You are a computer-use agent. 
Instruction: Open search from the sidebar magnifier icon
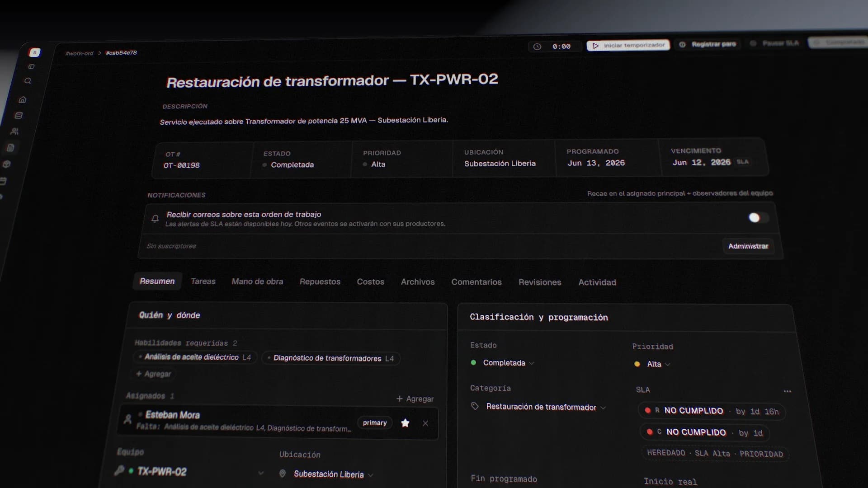pyautogui.click(x=28, y=81)
